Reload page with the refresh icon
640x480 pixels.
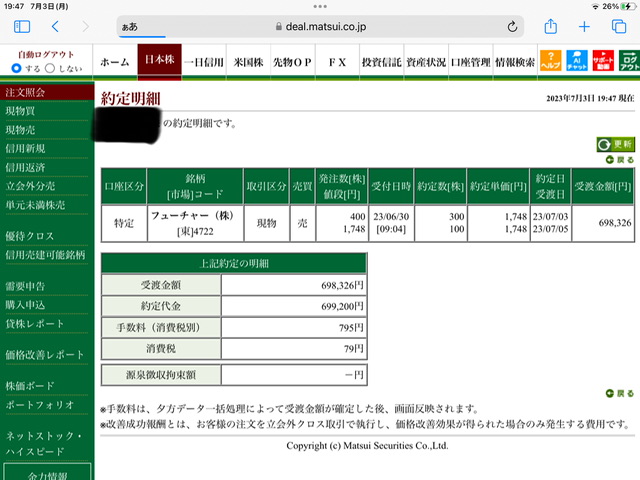coord(512,27)
